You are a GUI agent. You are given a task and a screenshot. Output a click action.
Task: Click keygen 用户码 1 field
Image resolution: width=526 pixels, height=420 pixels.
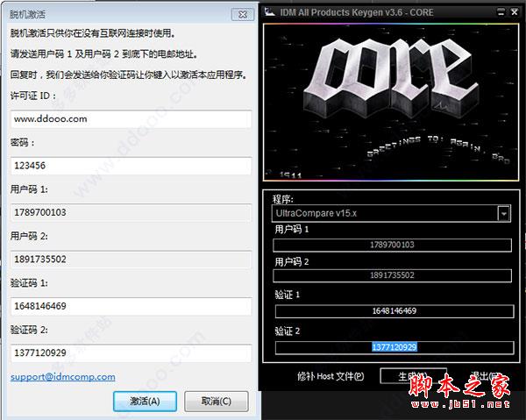(x=392, y=245)
